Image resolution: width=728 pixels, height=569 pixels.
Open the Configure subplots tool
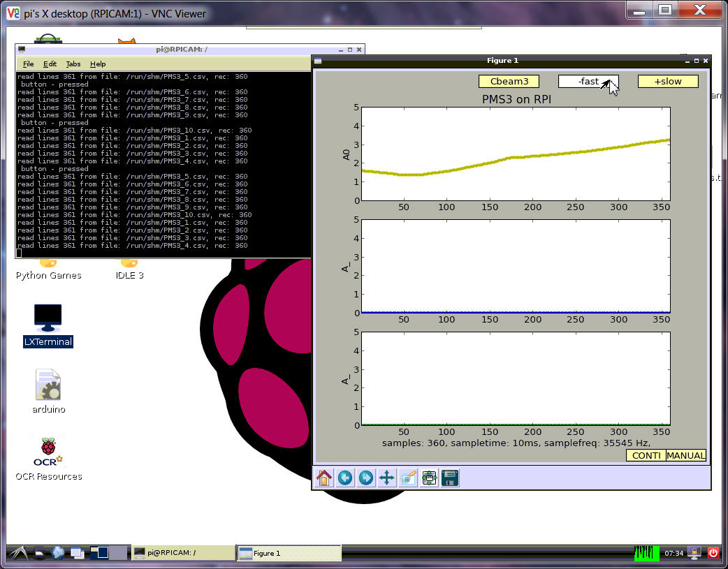point(429,478)
